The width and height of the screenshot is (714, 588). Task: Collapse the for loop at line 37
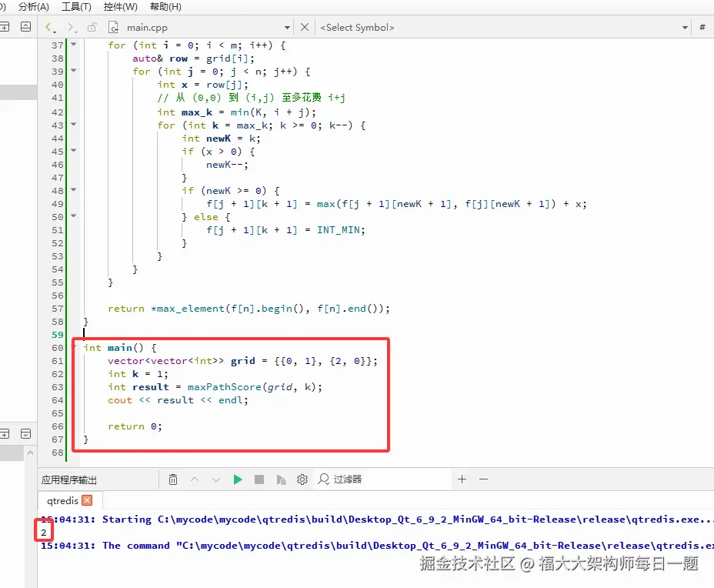click(x=74, y=44)
